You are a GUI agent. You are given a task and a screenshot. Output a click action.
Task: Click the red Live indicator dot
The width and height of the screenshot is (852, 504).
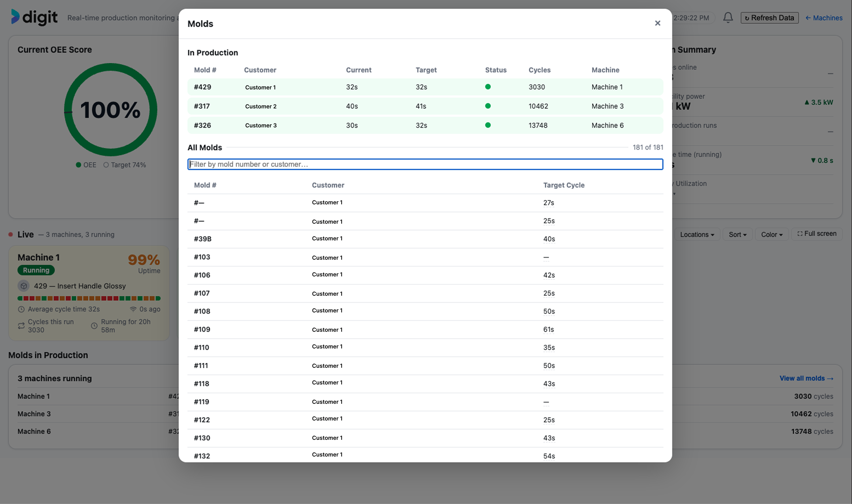click(x=10, y=234)
